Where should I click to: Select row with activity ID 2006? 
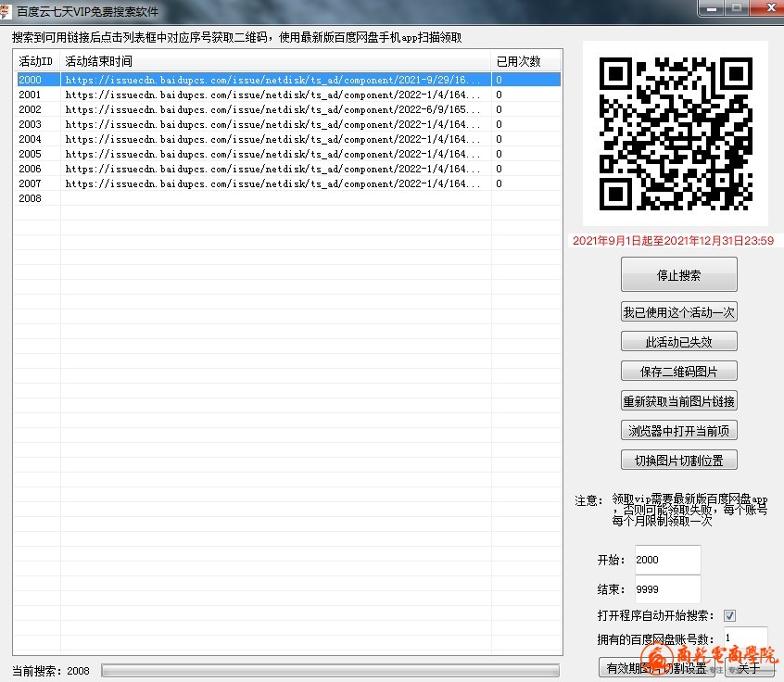287,169
